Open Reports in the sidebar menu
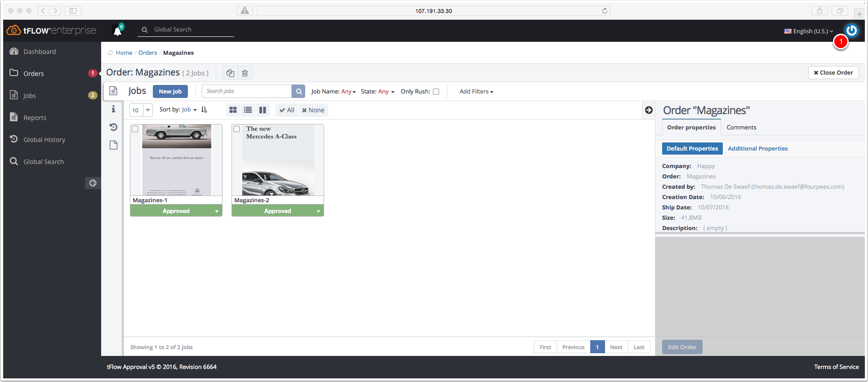The width and height of the screenshot is (868, 382). [x=35, y=118]
